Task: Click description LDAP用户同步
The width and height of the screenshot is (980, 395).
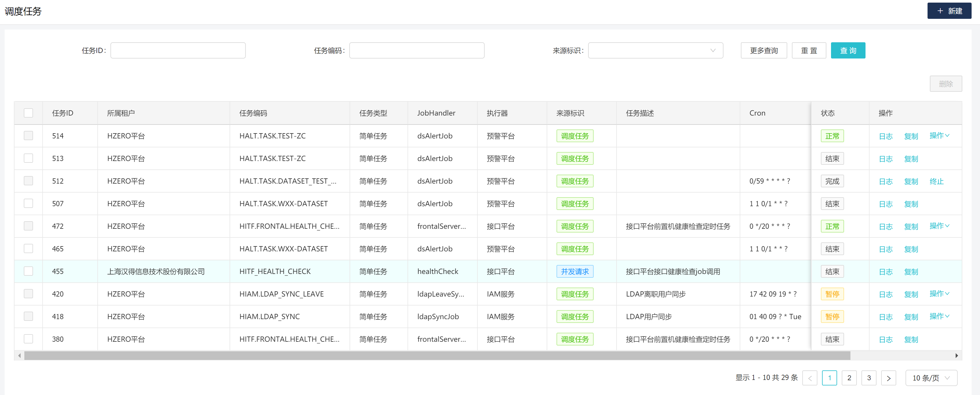Action: (649, 316)
